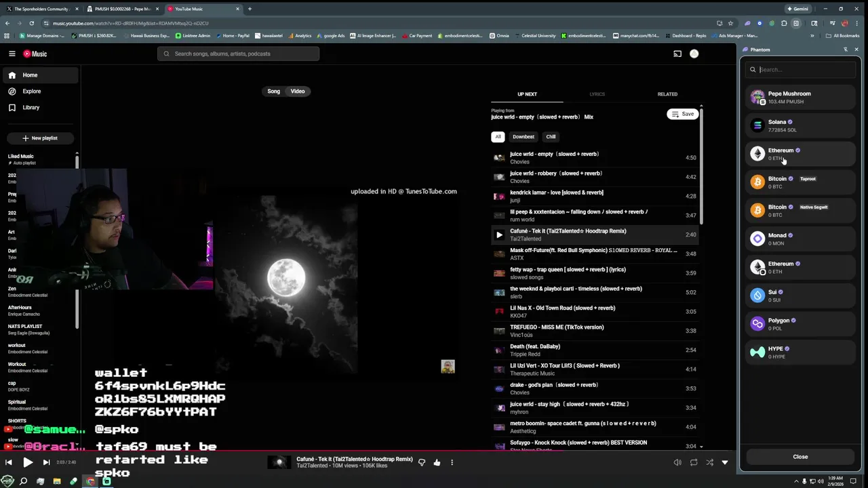Screen dimensions: 868x488
Task: Select the LYRICS tab
Action: tap(597, 94)
